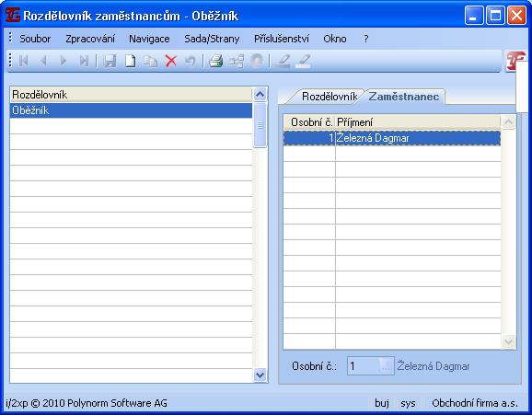Viewport: 532px width, 415px height.
Task: Click the new blank document icon
Action: coord(131,61)
